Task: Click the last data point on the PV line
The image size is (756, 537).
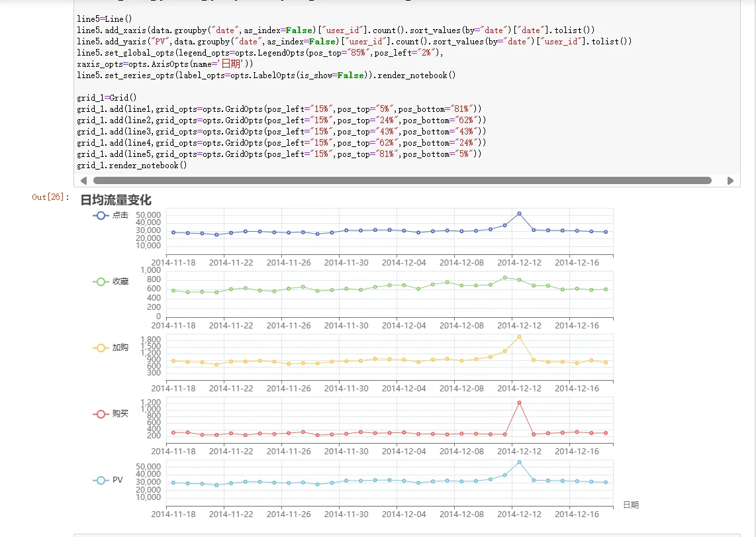Action: [606, 482]
